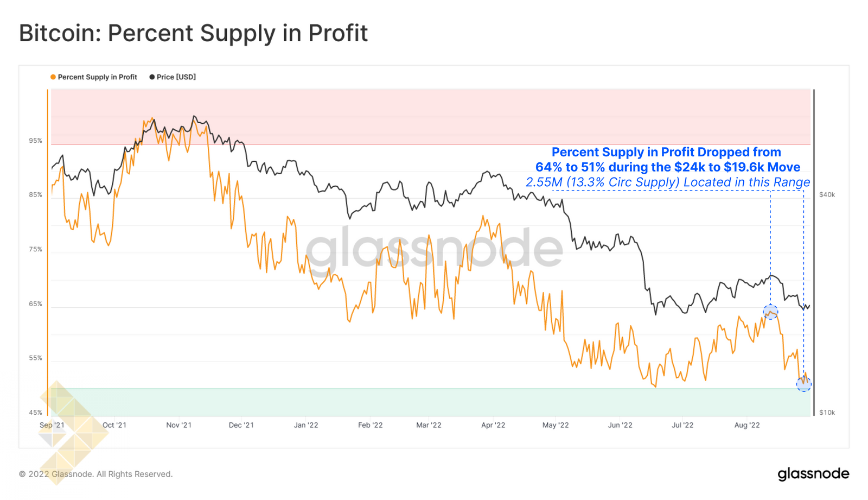Click the Aug '22 date axis label

[747, 425]
